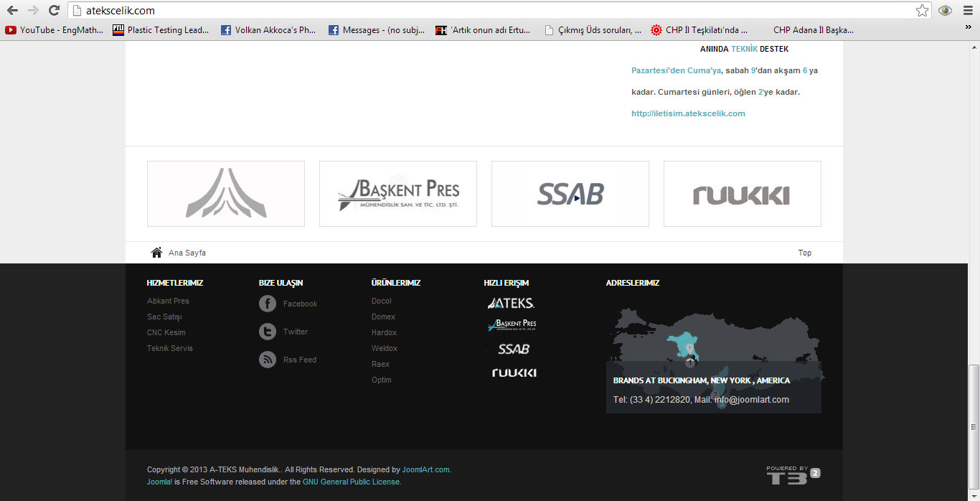
Task: Click the round RSS feed icon
Action: point(268,360)
